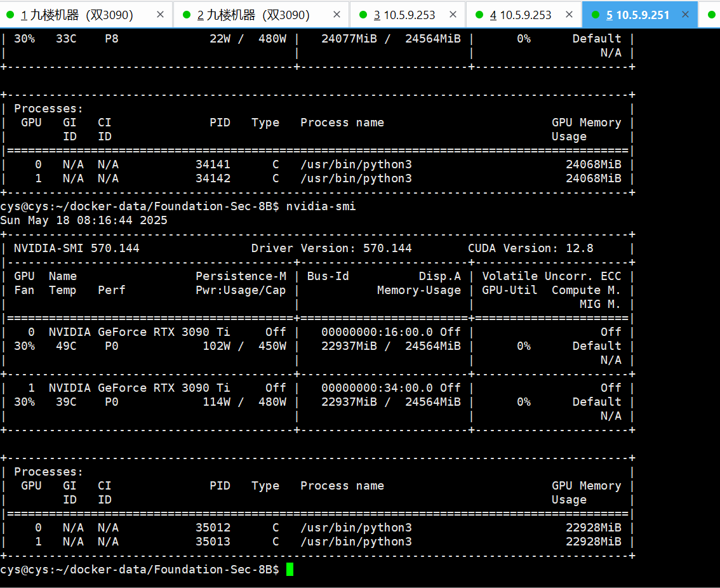Click the 'Volatile Uncorr. ECC' column header
This screenshot has height=588, width=720.
click(x=552, y=276)
